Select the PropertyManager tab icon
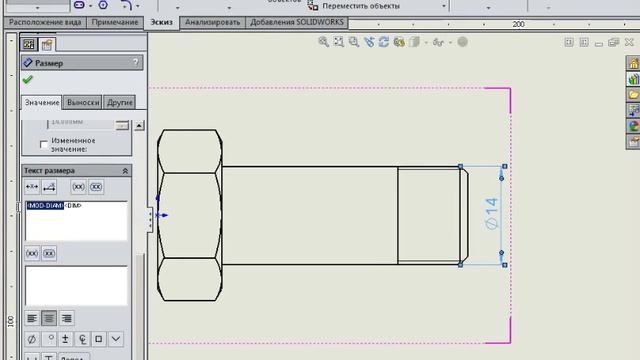This screenshot has width=640, height=360. click(x=47, y=44)
